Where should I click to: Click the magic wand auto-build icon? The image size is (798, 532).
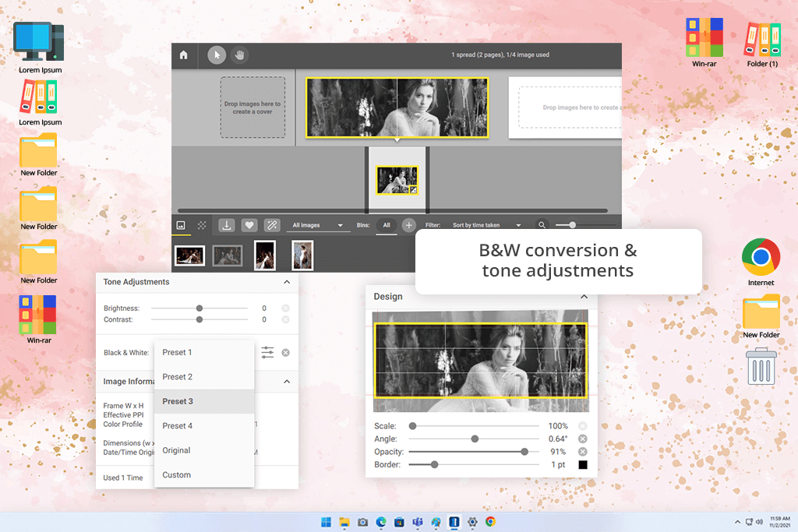[272, 225]
